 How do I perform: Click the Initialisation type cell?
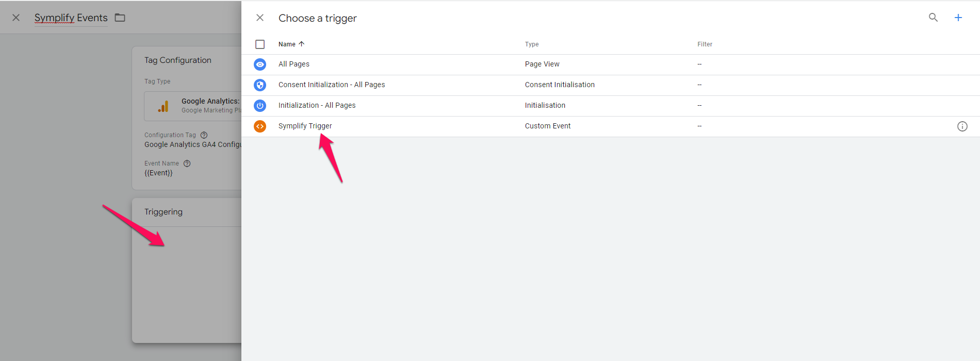point(545,105)
